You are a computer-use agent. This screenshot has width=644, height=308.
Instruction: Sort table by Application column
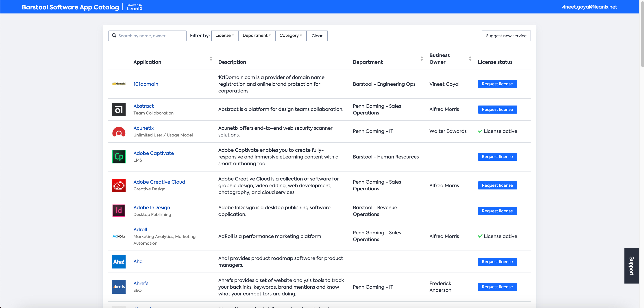211,59
